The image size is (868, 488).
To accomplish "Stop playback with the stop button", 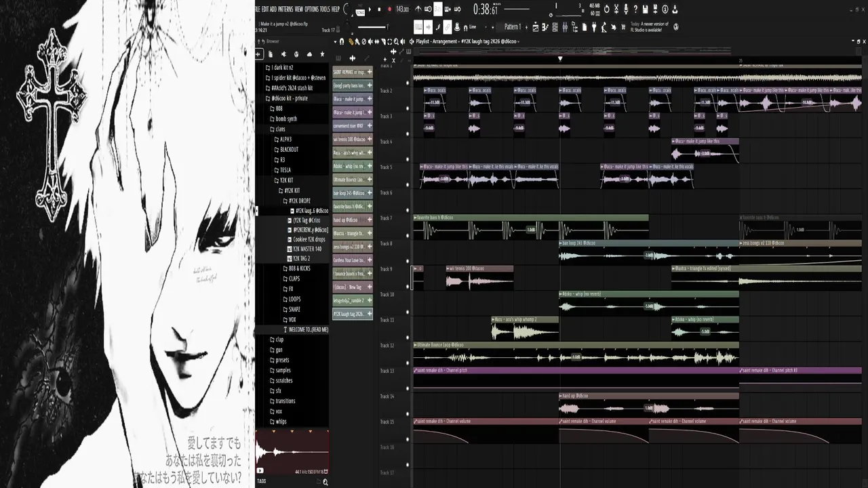I will pyautogui.click(x=379, y=9).
